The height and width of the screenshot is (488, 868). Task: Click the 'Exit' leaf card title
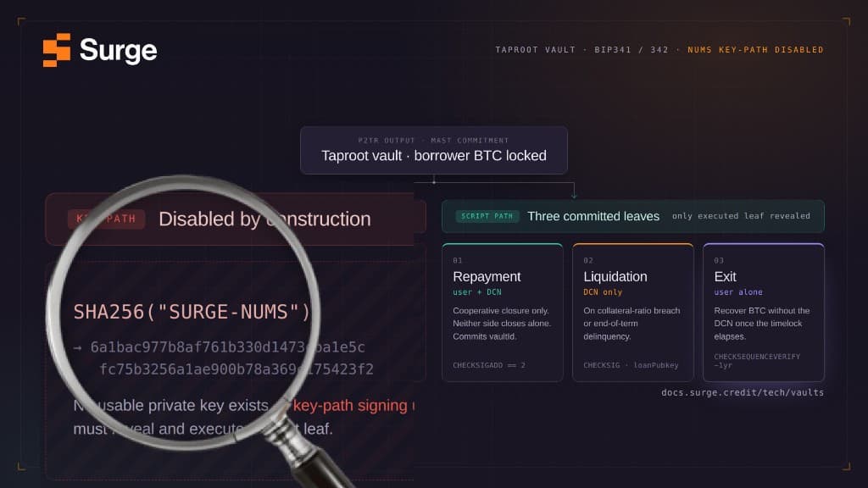point(726,277)
